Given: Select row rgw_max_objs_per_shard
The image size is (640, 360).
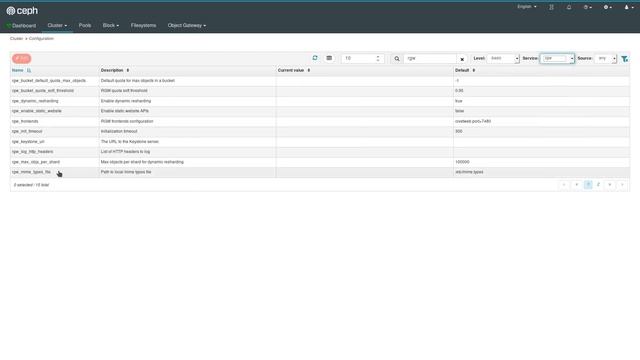Looking at the screenshot, I should pos(320,162).
